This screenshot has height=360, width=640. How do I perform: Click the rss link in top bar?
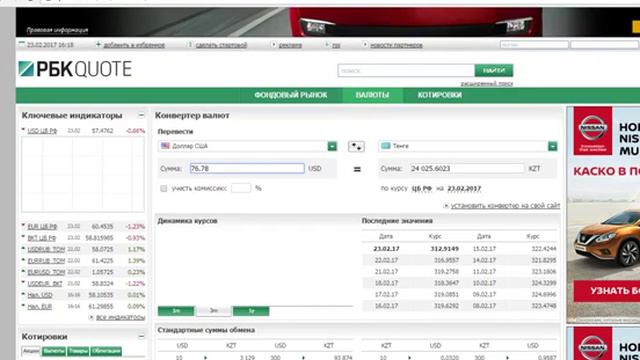[x=336, y=45]
